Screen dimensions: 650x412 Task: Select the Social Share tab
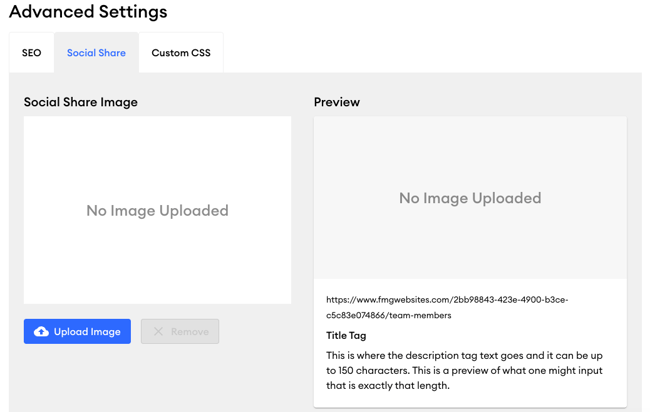click(x=96, y=53)
